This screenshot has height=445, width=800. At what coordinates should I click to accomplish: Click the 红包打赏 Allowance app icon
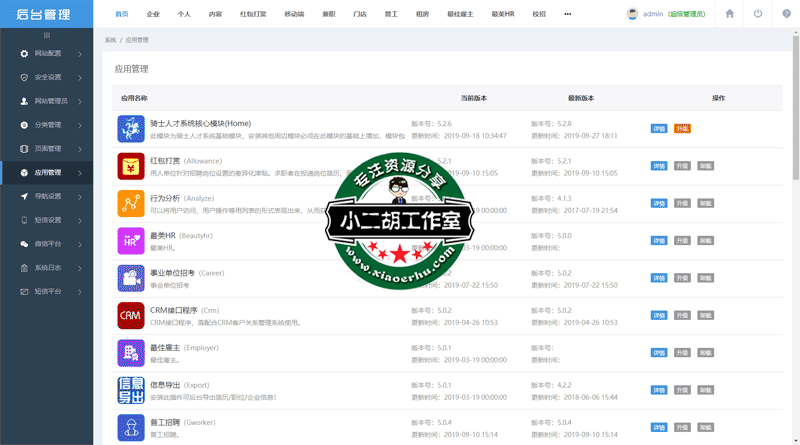tap(130, 165)
